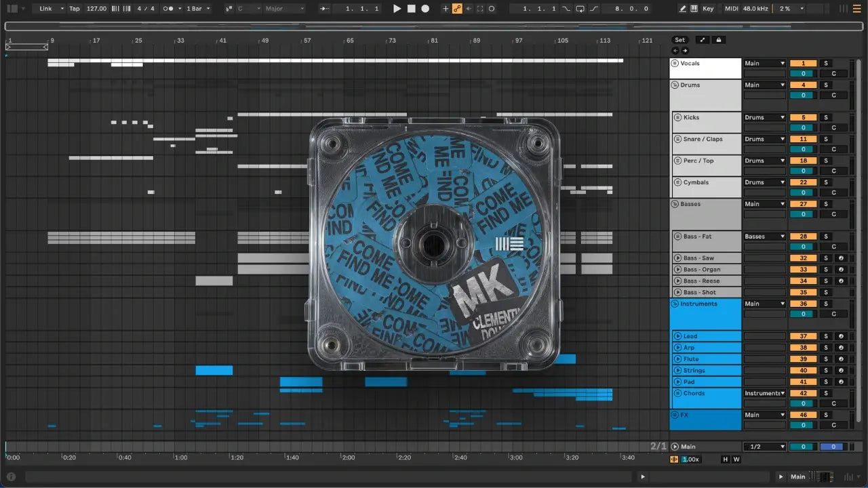Screen dimensions: 868x488
Task: Click the Nudge tempo up bars icon
Action: (x=126, y=9)
